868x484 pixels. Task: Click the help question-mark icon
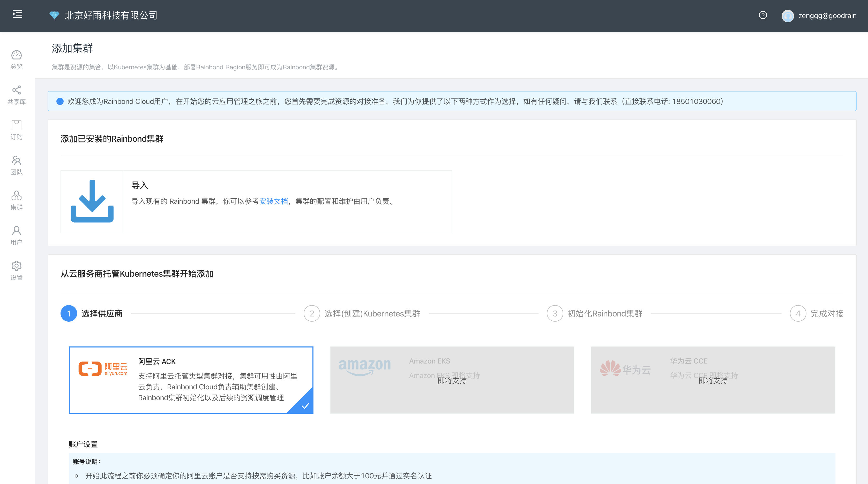pos(763,15)
